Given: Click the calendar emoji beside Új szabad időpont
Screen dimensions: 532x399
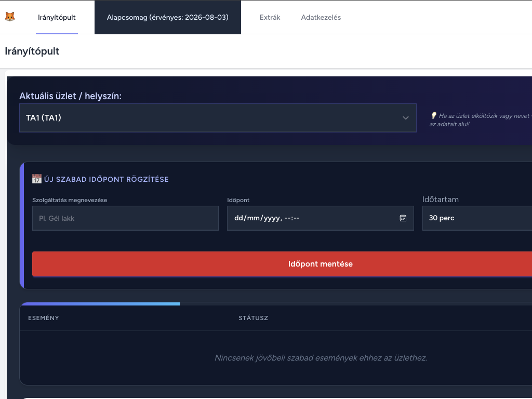Looking at the screenshot, I should point(37,179).
